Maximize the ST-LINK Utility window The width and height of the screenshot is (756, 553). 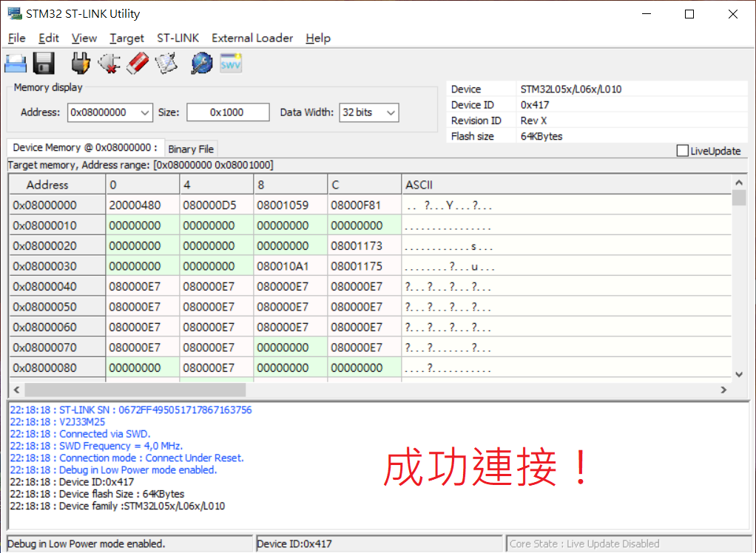(x=689, y=14)
